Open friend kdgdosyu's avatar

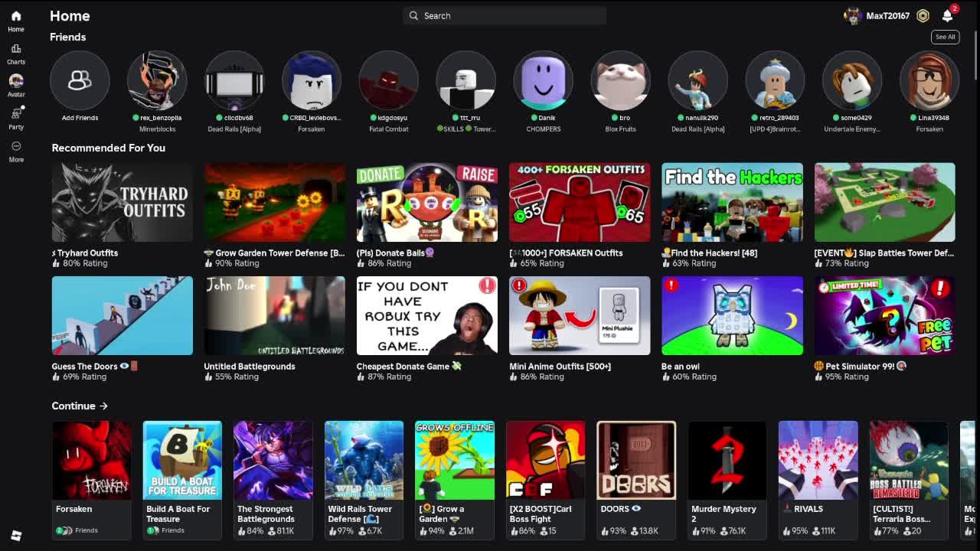pyautogui.click(x=389, y=80)
